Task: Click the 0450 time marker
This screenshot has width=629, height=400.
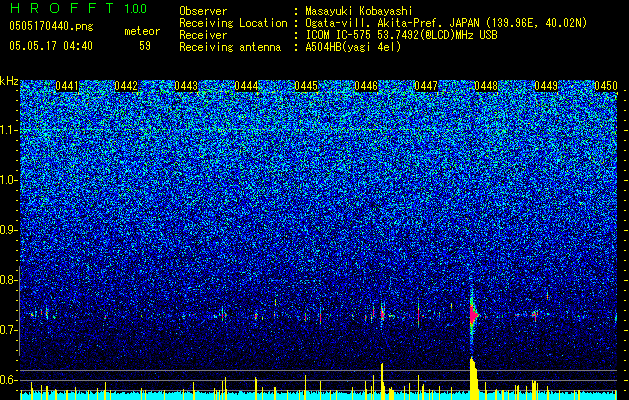Action: pyautogui.click(x=606, y=86)
